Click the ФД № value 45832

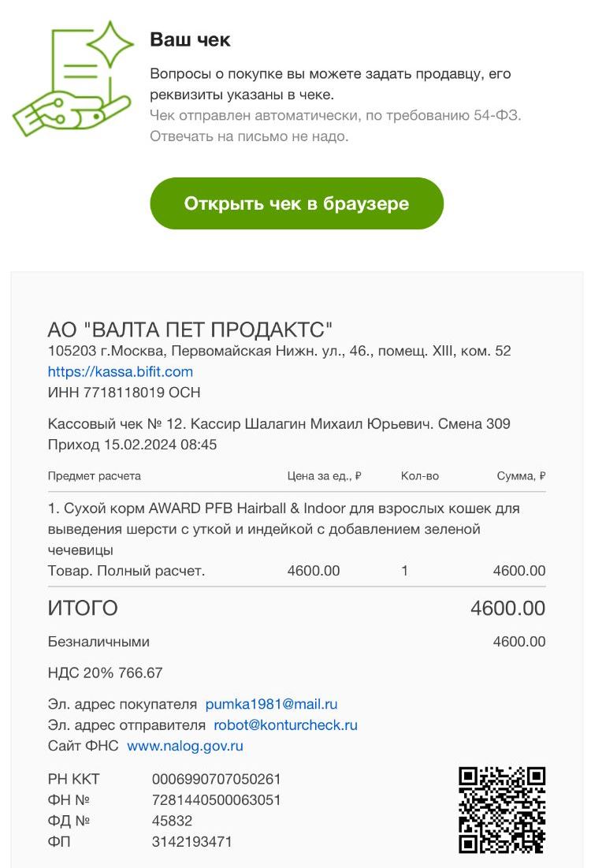pyautogui.click(x=172, y=821)
